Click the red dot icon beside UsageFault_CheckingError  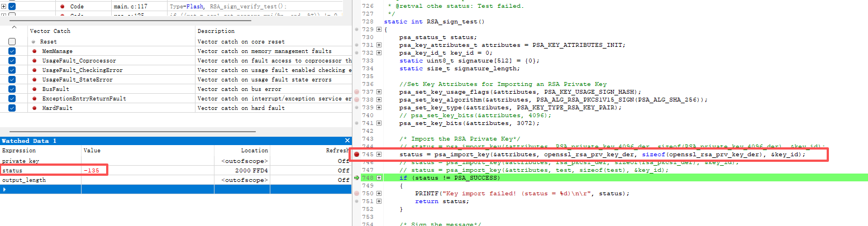click(x=35, y=70)
